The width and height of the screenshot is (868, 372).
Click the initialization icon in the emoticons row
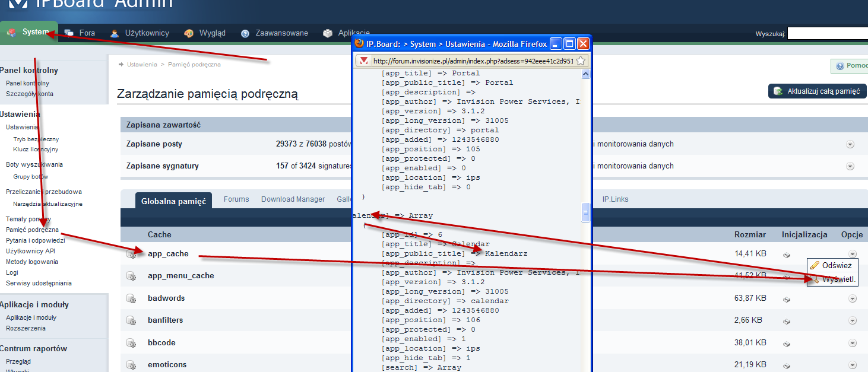[787, 365]
